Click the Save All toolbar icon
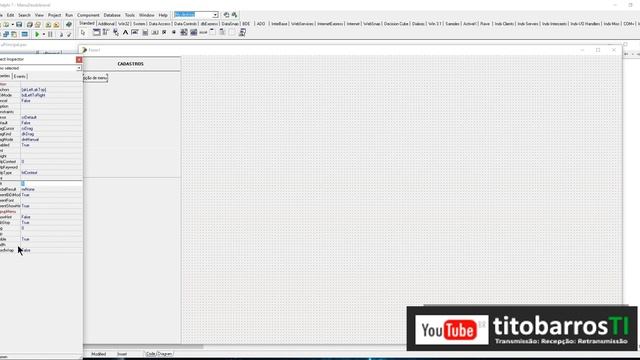The width and height of the screenshot is (640, 360). click(29, 25)
